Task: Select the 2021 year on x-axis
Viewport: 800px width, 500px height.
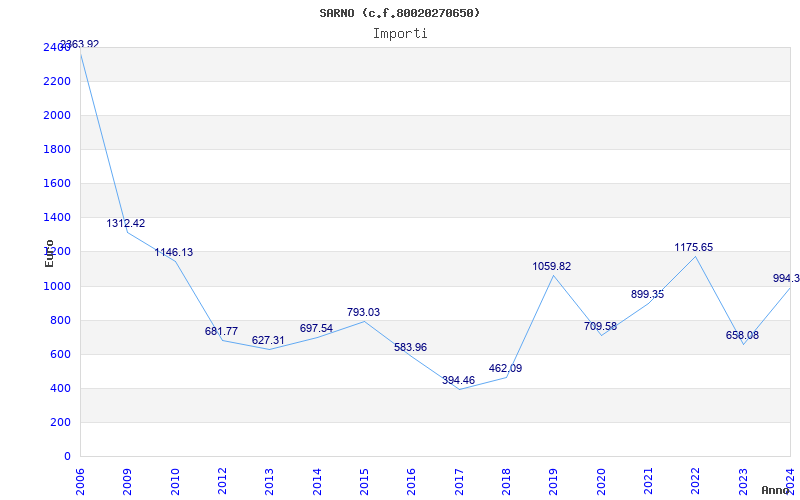Action: [648, 481]
